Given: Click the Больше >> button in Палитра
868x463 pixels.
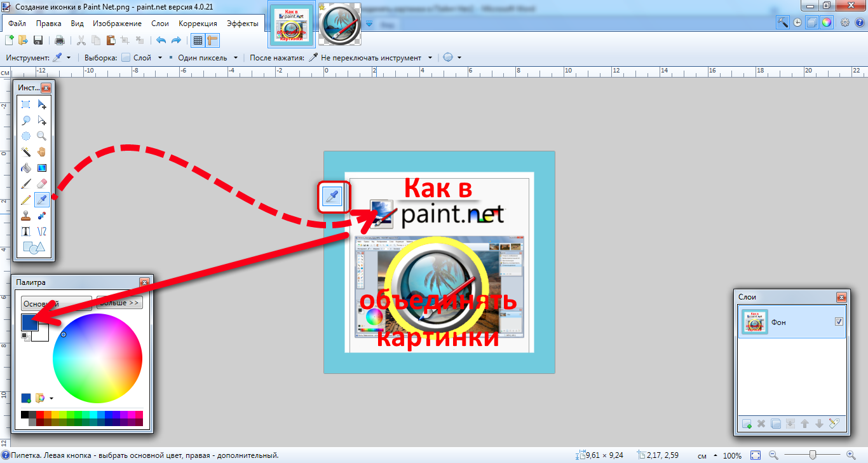Looking at the screenshot, I should (x=119, y=303).
